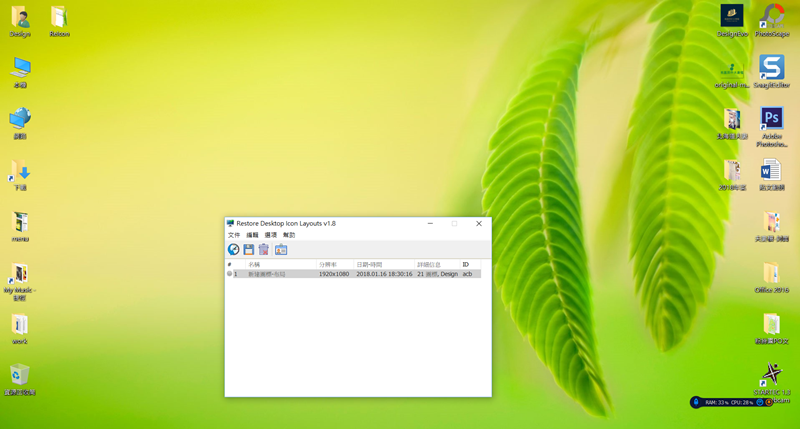Minimize the Restore Desktop Icon Layouts window
800x429 pixels.
click(431, 223)
